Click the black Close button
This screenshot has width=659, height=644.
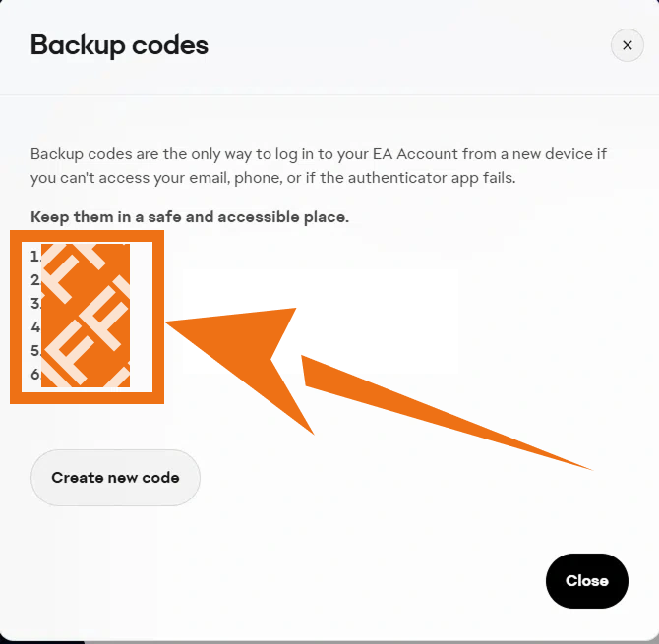586,581
